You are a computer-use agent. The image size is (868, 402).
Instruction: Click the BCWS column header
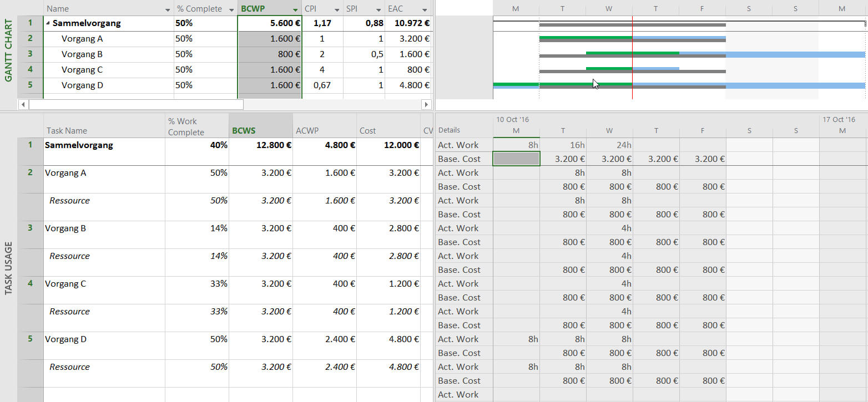coord(260,131)
